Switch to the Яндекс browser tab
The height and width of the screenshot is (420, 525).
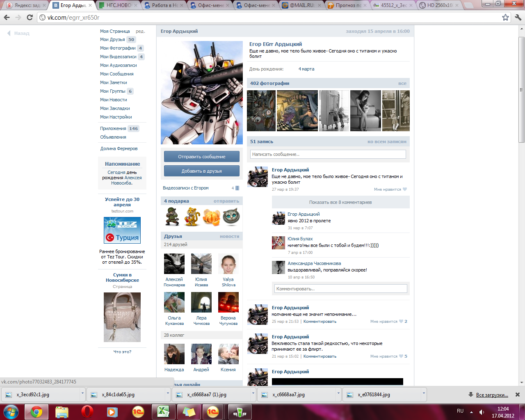26,5
